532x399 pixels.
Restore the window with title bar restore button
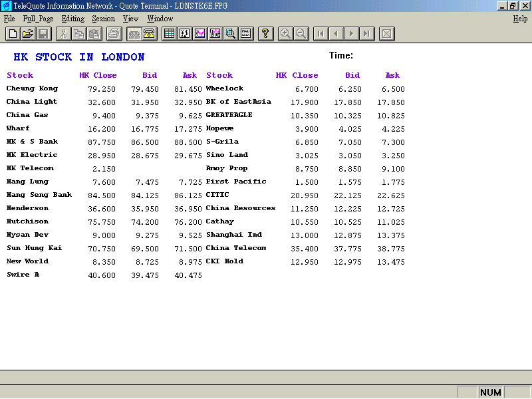tap(513, 6)
